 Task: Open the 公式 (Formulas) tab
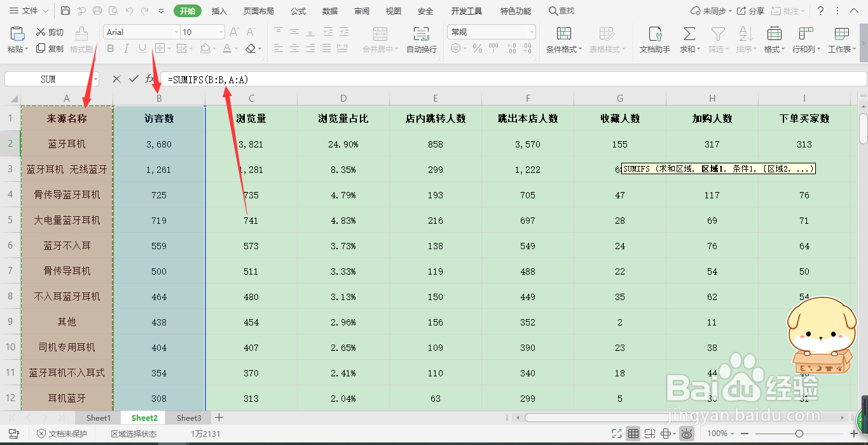pyautogui.click(x=298, y=11)
